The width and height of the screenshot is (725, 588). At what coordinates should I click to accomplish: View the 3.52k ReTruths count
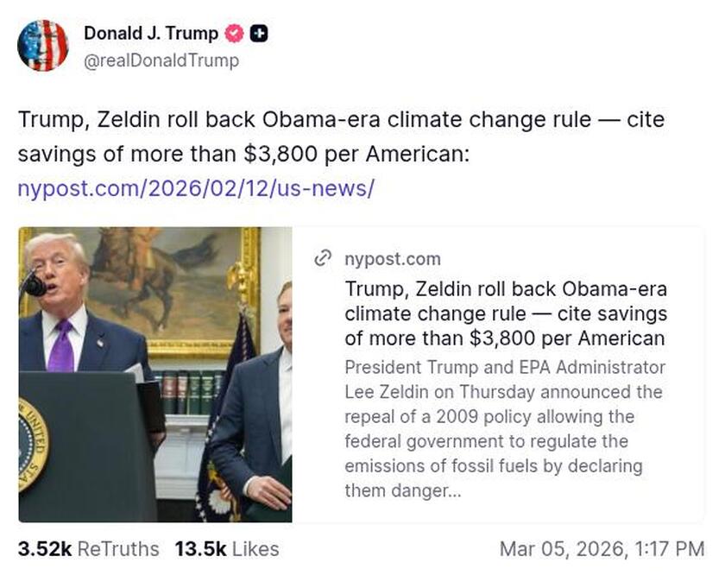pos(44,549)
